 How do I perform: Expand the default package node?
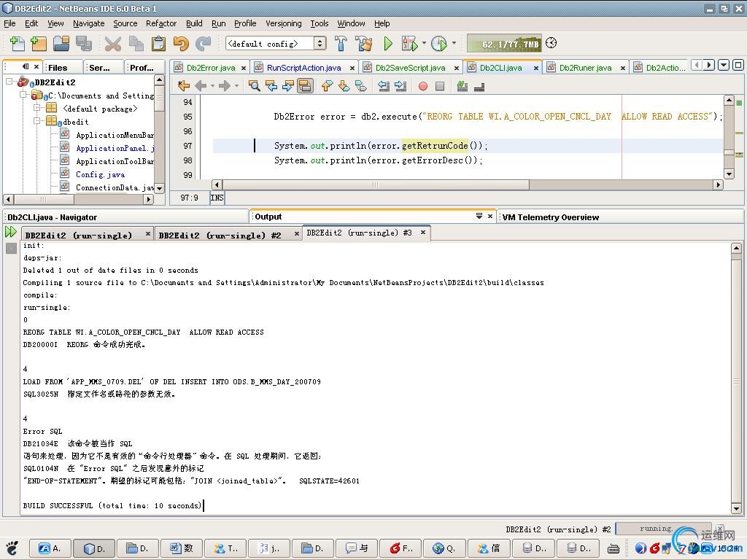pos(36,108)
